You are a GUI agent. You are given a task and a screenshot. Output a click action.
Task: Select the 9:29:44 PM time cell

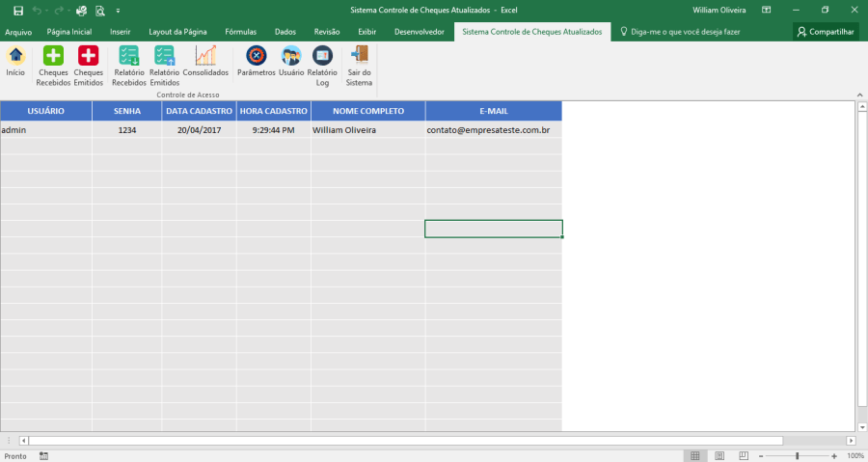tap(274, 130)
